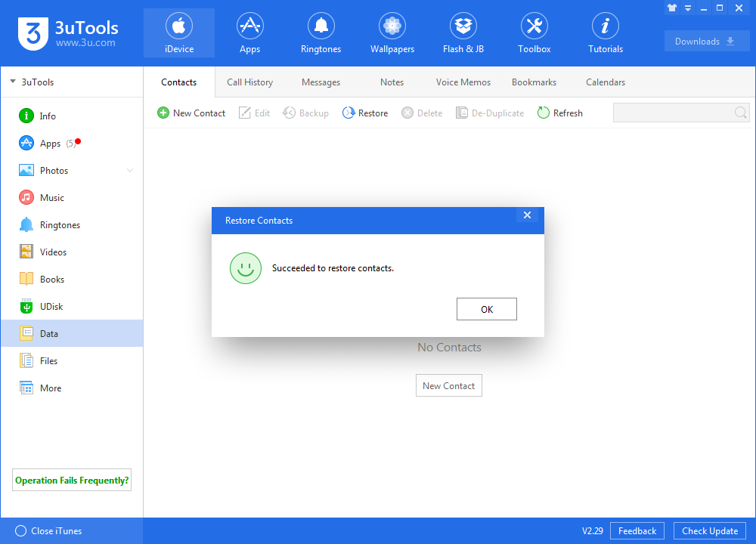
Task: Open Apps (5) in the sidebar
Action: point(72,143)
